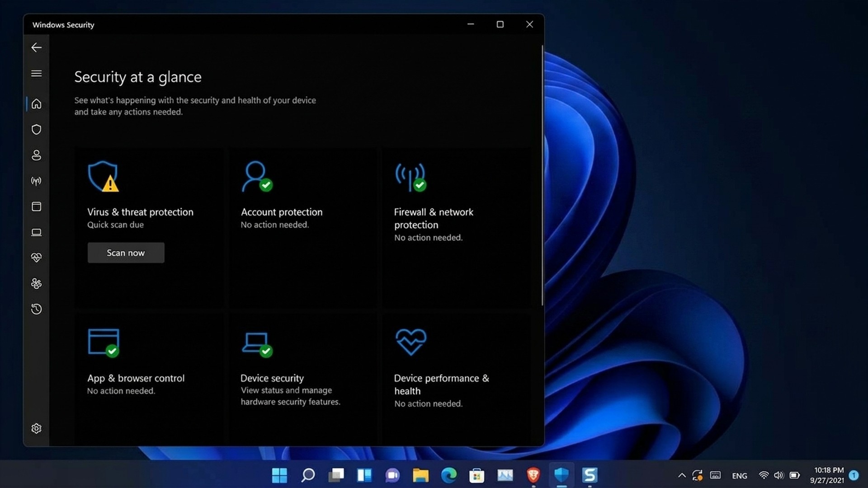Click the App & browser control tile icon
This screenshot has height=488, width=868.
(104, 343)
